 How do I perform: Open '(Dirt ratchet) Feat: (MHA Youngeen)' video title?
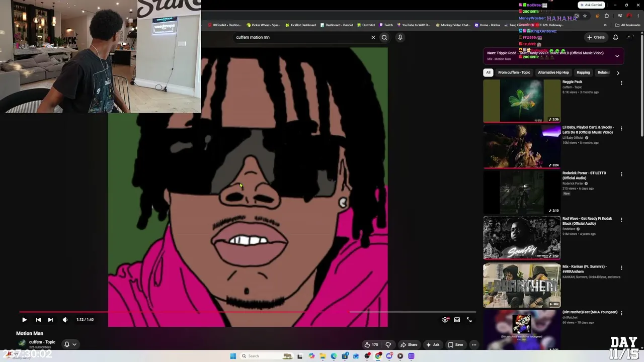[590, 312]
